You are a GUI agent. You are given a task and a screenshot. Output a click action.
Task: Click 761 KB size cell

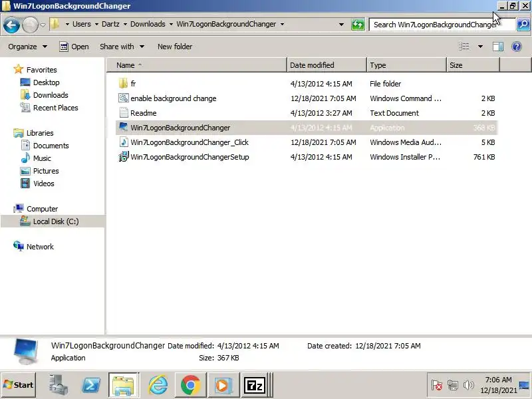tap(484, 157)
